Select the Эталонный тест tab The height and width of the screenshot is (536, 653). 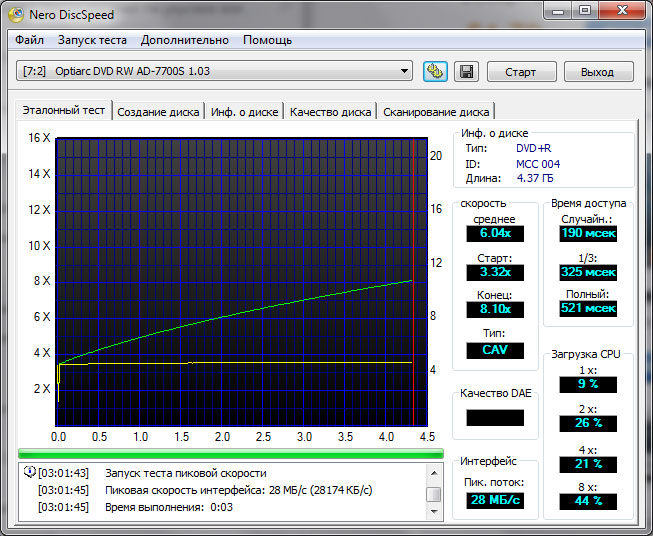click(65, 111)
